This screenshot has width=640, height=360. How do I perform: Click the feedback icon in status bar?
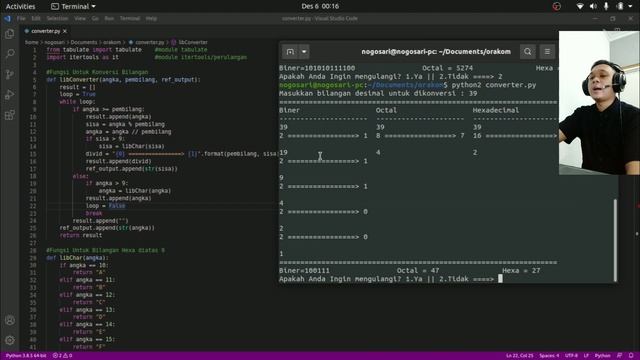coord(620,356)
